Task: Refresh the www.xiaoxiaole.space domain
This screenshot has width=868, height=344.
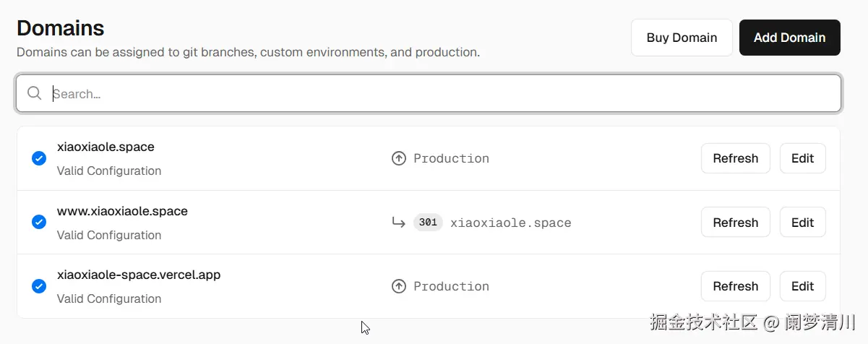Action: 735,223
